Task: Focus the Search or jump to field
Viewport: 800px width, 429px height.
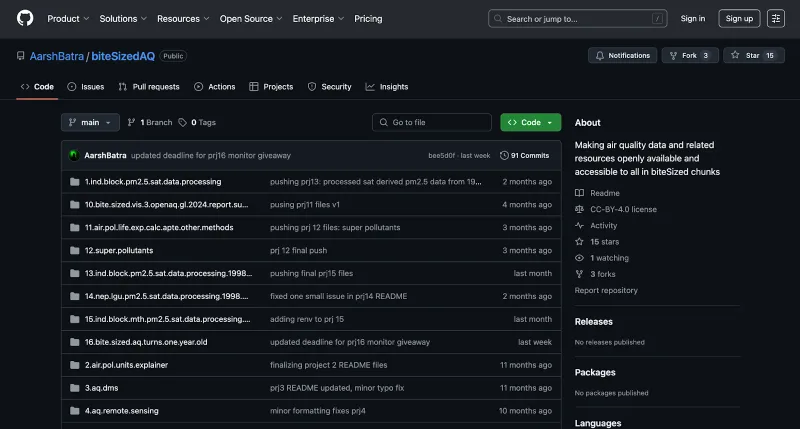Action: [x=578, y=19]
